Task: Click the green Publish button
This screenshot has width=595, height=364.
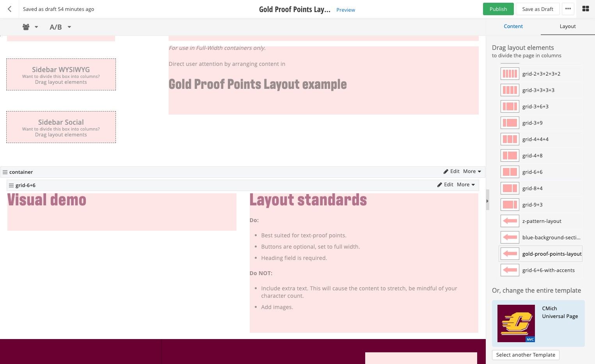Action: [498, 9]
